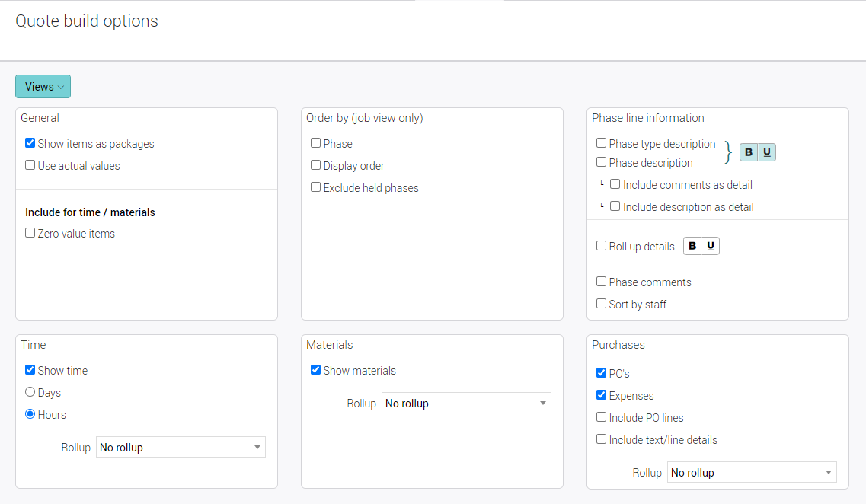Enable Use actual values checkbox
The width and height of the screenshot is (866, 504).
[30, 165]
